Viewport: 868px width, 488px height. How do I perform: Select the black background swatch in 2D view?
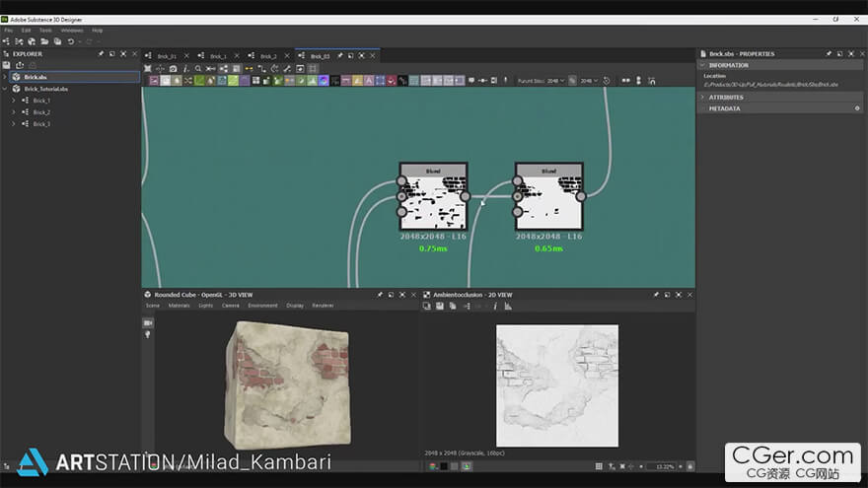(x=444, y=466)
